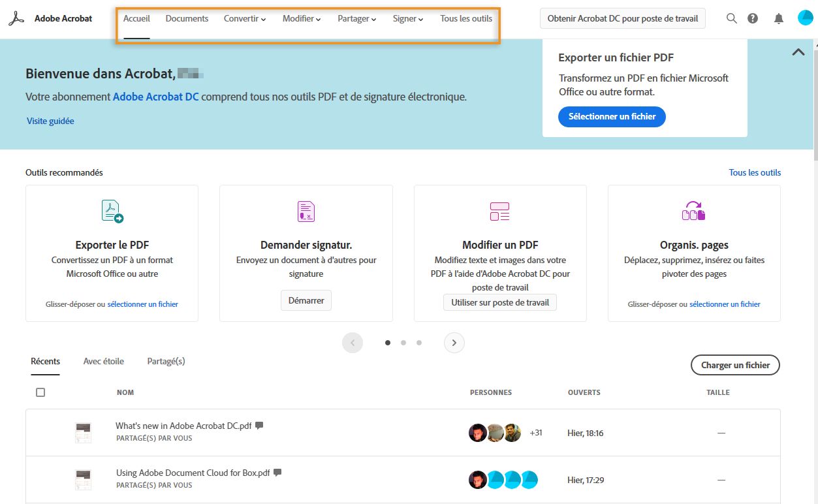818x504 pixels.
Task: Select the third carousel page dot
Action: 419,343
